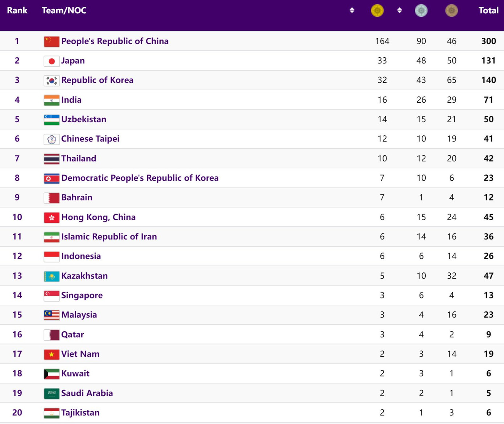Click the Viet Nam flag icon
The width and height of the screenshot is (504, 424).
click(51, 354)
